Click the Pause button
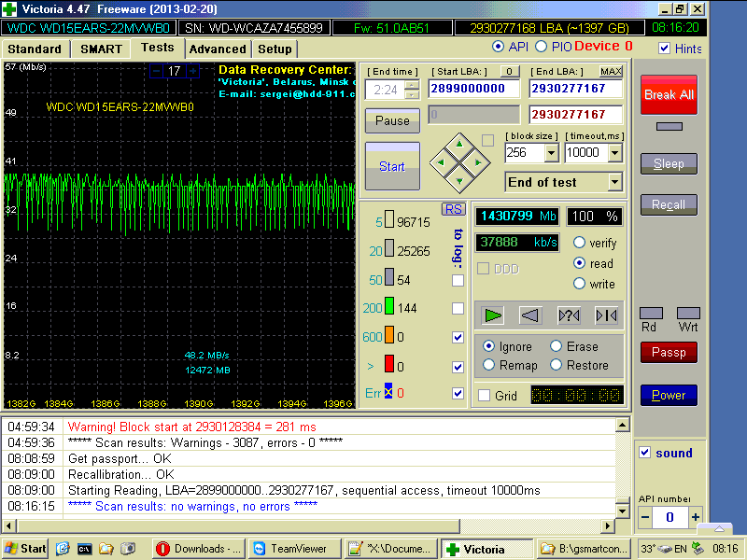Viewport: 747px width, 560px height. tap(392, 120)
